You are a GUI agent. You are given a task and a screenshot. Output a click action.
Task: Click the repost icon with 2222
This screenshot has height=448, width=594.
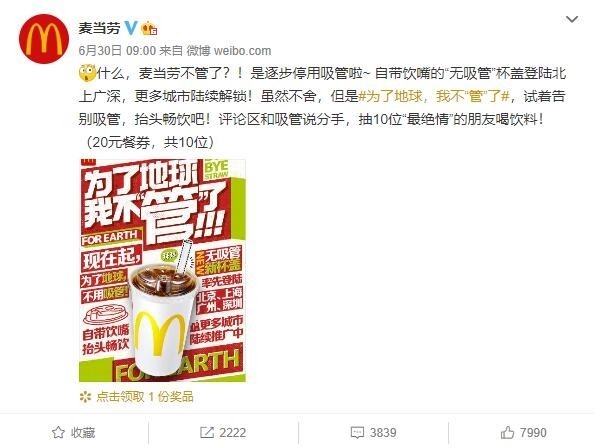click(x=206, y=432)
